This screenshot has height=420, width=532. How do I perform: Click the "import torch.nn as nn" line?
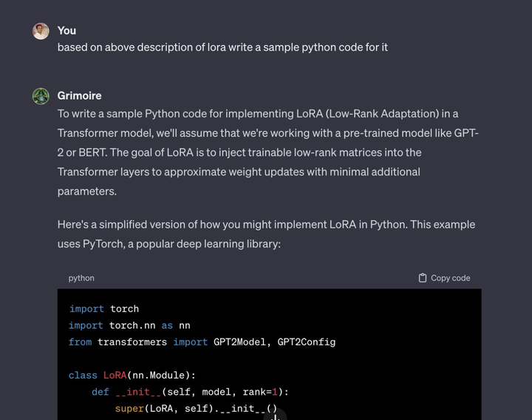point(129,325)
